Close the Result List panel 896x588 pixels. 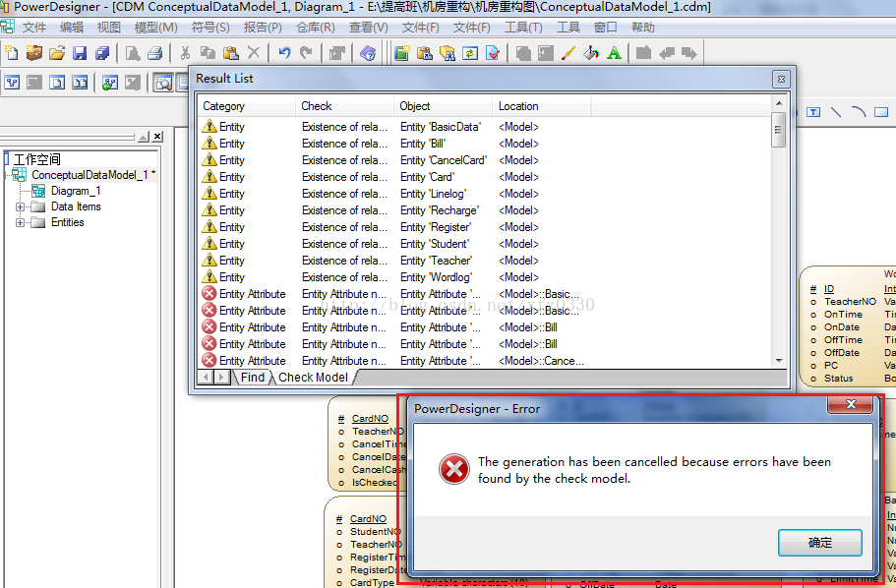781,79
